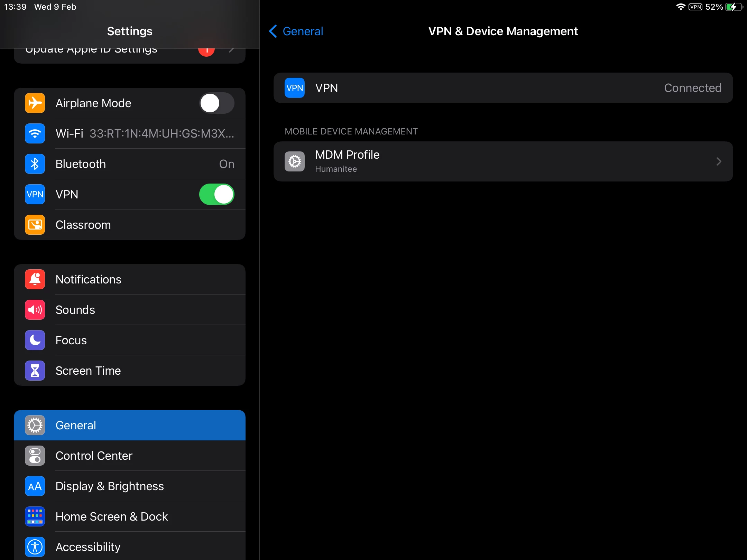
Task: Tap the MDM Profile gear icon
Action: [295, 161]
